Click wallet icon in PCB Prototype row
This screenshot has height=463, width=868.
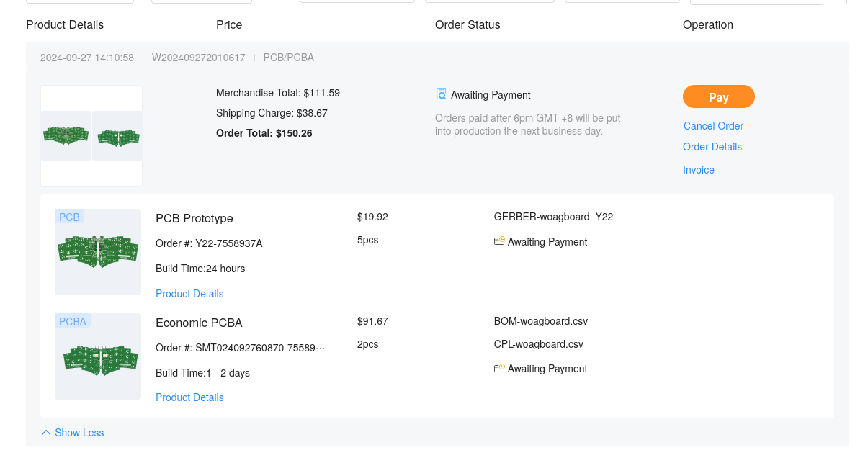click(499, 241)
